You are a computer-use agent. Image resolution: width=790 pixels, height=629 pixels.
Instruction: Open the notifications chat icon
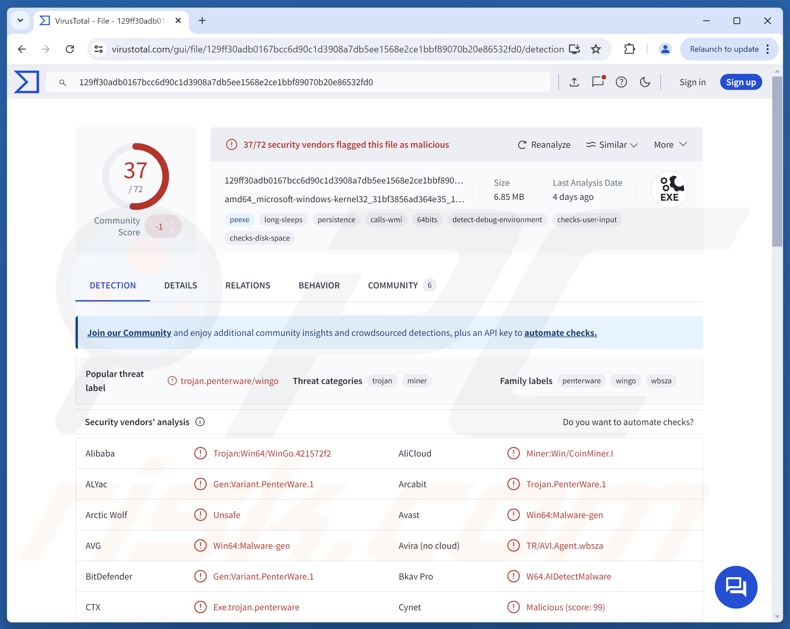coord(598,81)
